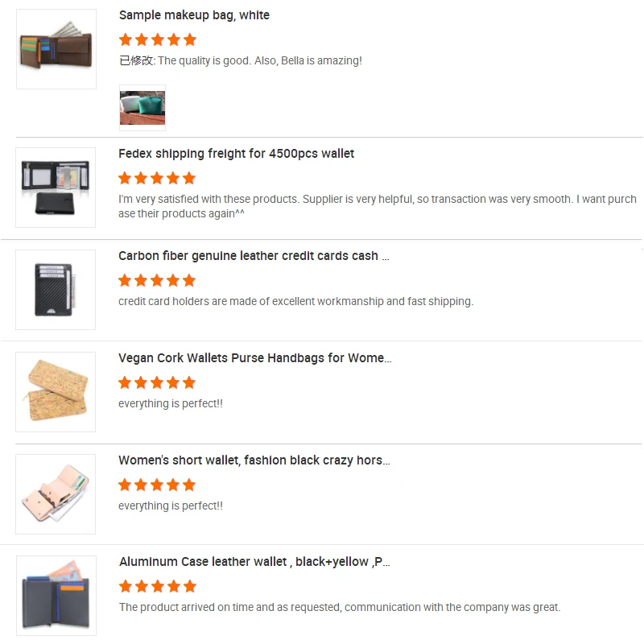Image resolution: width=644 pixels, height=644 pixels.
Task: Click star rating of makeup bag review
Action: (x=158, y=39)
